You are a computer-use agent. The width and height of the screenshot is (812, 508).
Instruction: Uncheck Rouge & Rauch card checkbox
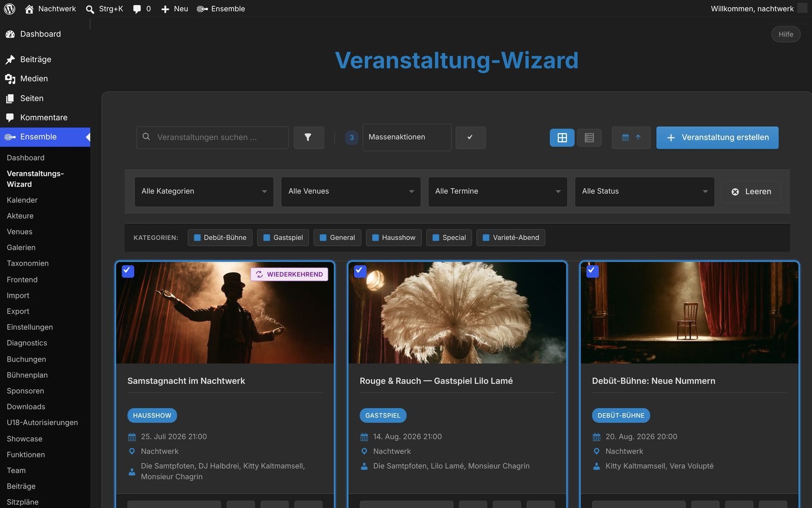(x=360, y=271)
